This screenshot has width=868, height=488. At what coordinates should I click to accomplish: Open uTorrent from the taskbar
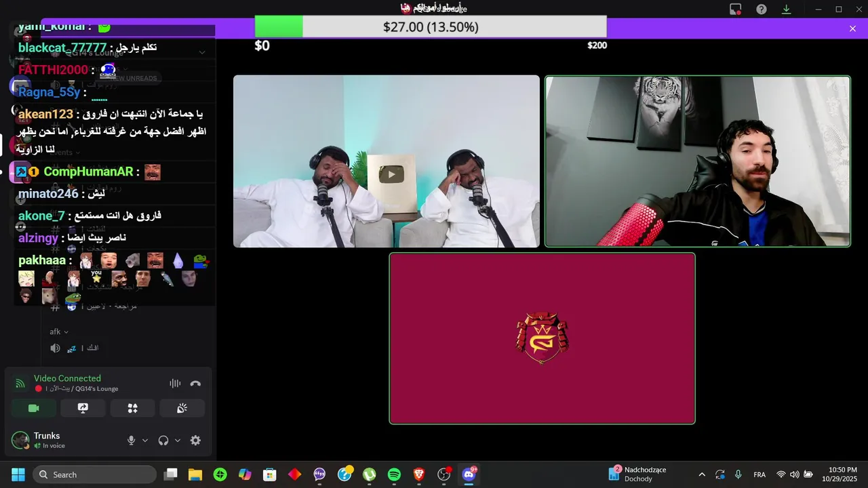369,474
